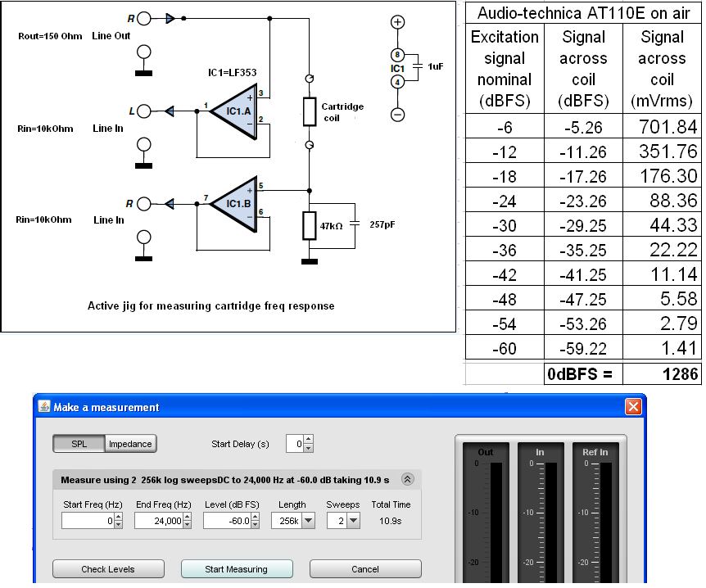The image size is (706, 588).
Task: Click the IC1=LF353 label
Action: coord(233,73)
